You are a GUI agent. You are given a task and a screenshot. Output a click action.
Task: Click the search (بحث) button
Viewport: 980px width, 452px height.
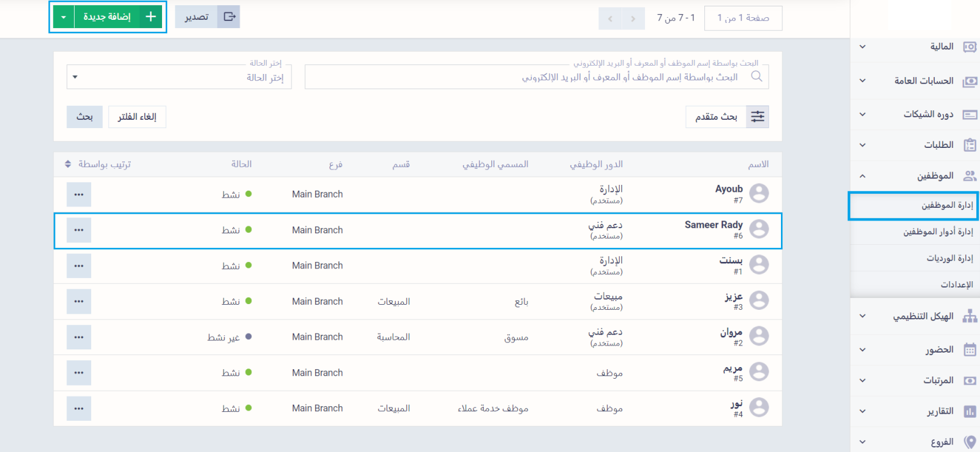coord(84,117)
